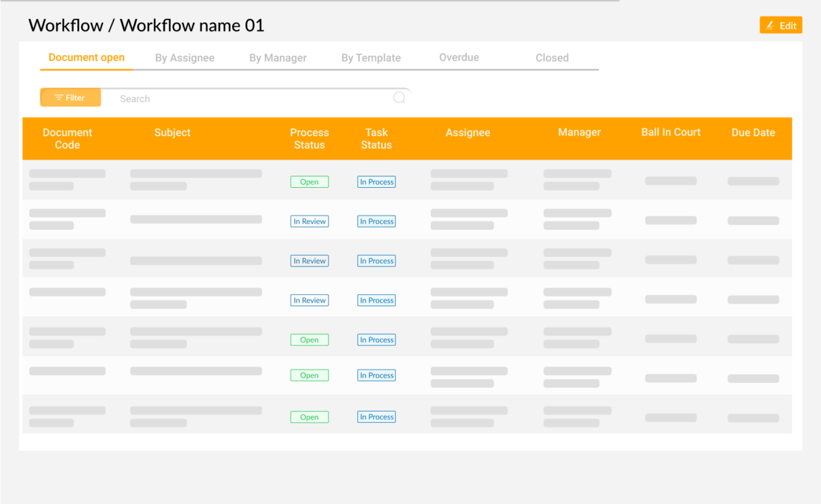Toggle the Overdue tab filter
This screenshot has width=821, height=504.
[x=458, y=57]
